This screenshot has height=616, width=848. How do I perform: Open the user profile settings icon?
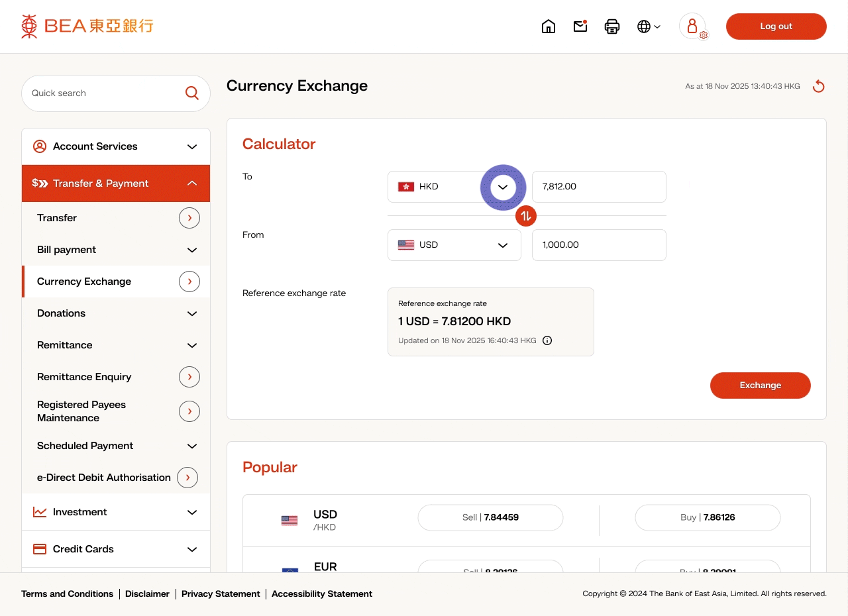pos(693,26)
